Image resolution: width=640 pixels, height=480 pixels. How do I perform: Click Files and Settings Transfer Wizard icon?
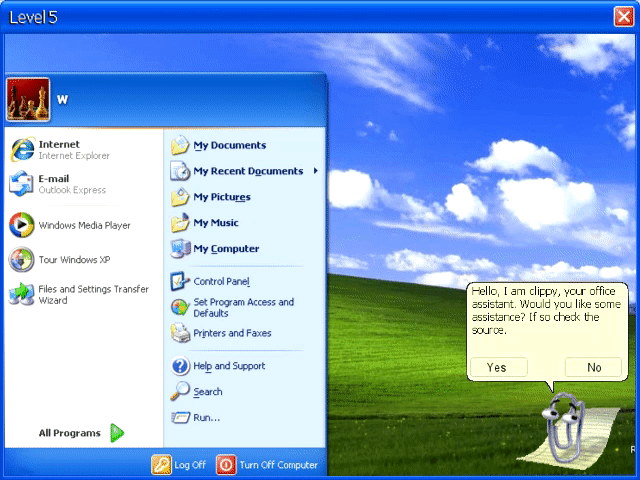point(22,294)
